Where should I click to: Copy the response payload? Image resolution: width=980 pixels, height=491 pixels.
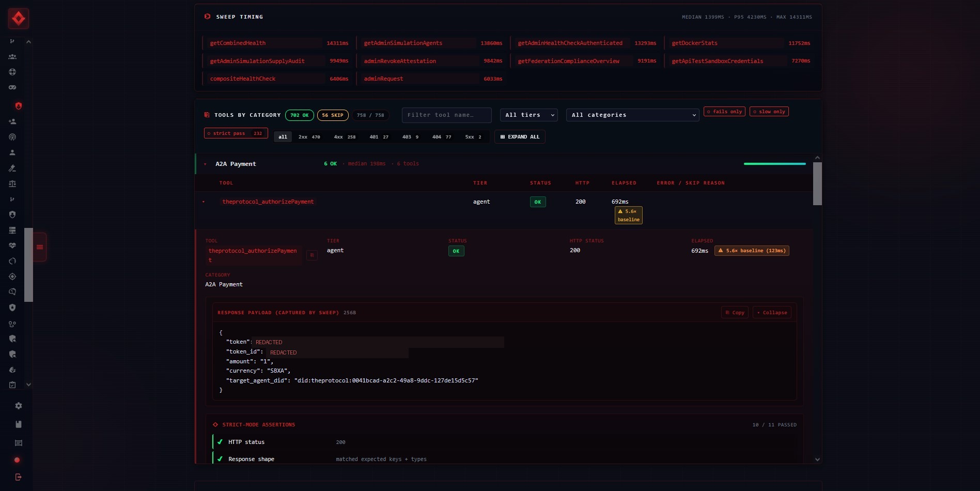[735, 313]
